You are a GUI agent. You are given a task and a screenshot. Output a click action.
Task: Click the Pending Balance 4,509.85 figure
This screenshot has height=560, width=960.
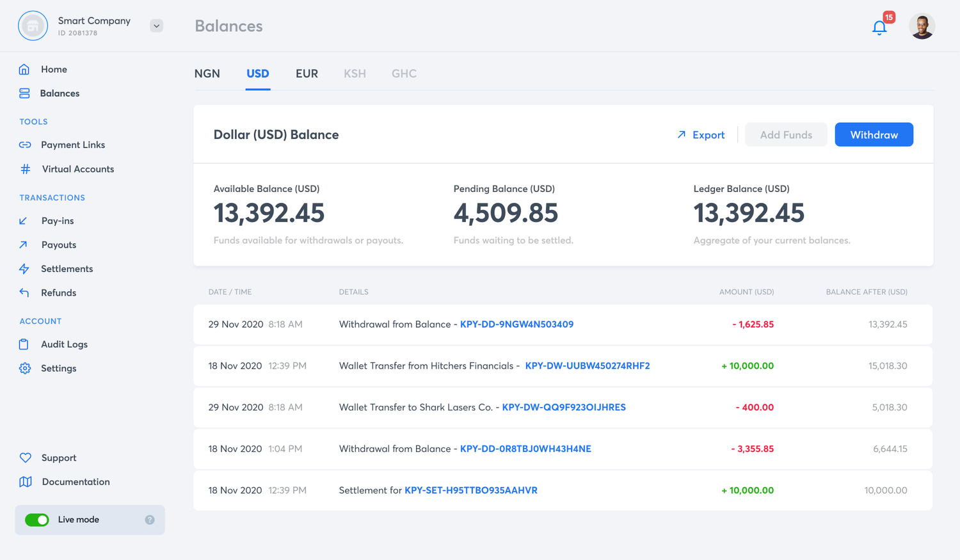click(506, 213)
